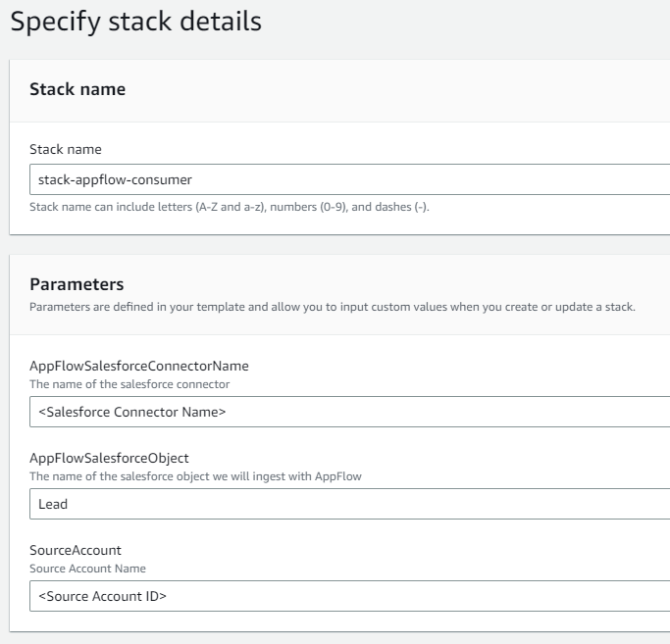
Task: Click the SourceAccount label
Action: [76, 550]
